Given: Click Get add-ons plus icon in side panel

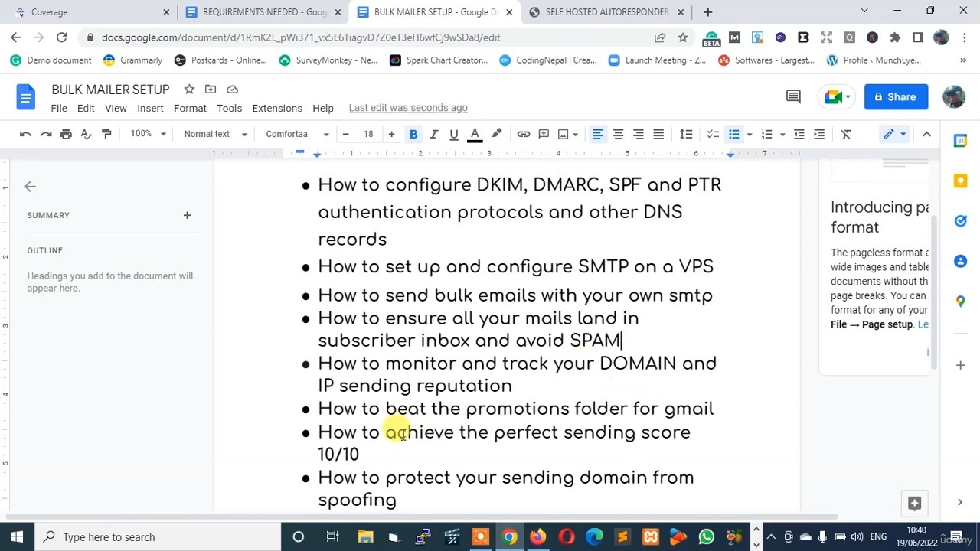Looking at the screenshot, I should point(960,365).
